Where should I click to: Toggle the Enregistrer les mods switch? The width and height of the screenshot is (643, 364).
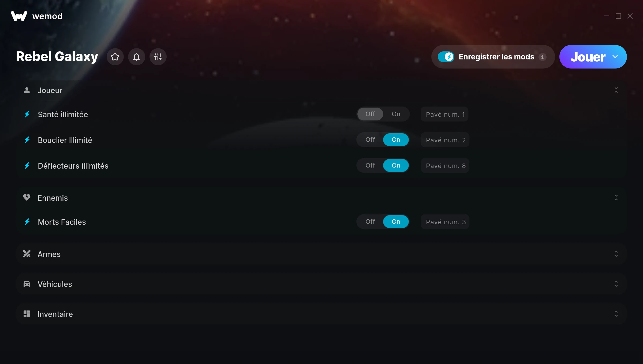[x=446, y=57]
